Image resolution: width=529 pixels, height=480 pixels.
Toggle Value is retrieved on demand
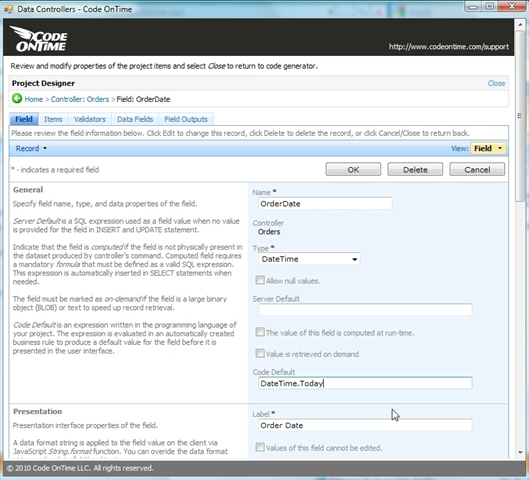pos(260,354)
